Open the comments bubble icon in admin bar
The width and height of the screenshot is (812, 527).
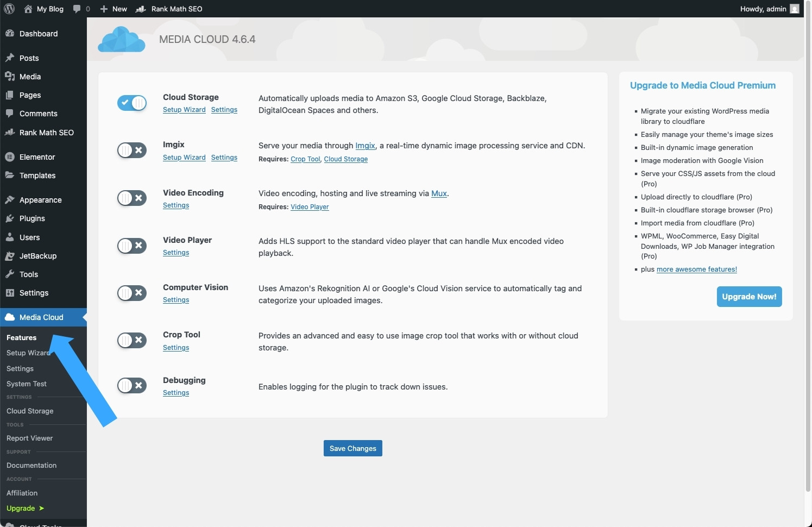click(77, 9)
